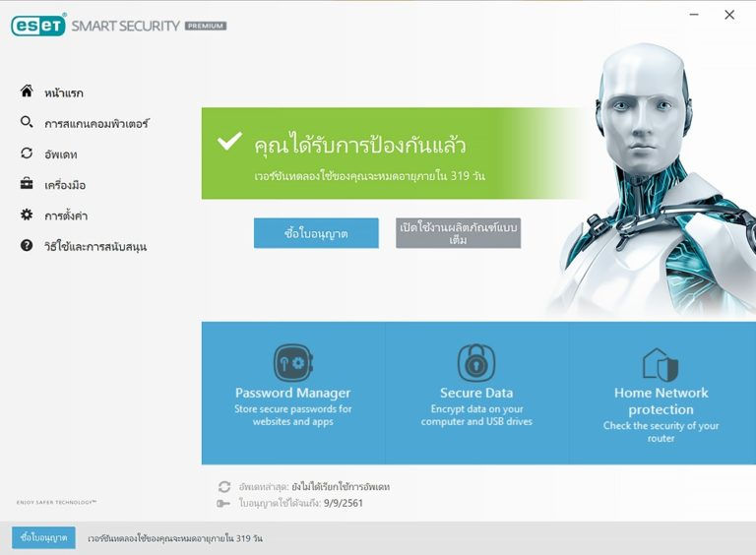Click the blue ซื้อใบอนุญาต button under the banner
The width and height of the screenshot is (756, 555).
pyautogui.click(x=316, y=233)
